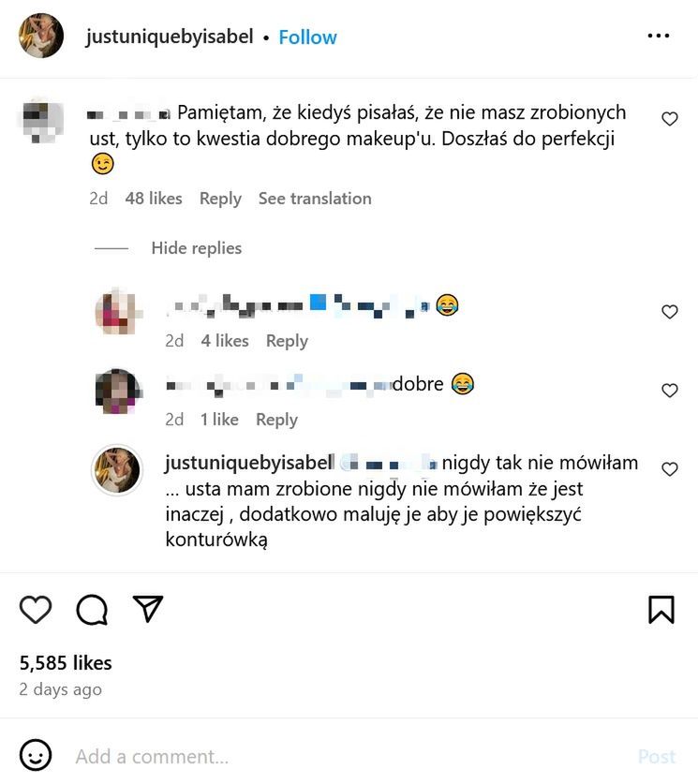Open the header profile picture of justuniquebyisabel
Viewport: 698px width, 784px height.
click(x=41, y=37)
